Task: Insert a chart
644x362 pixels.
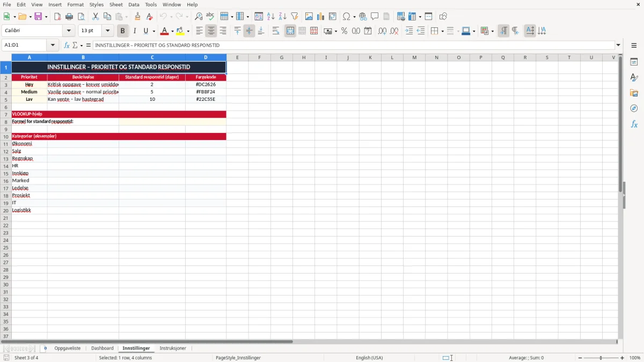Action: tap(321, 17)
